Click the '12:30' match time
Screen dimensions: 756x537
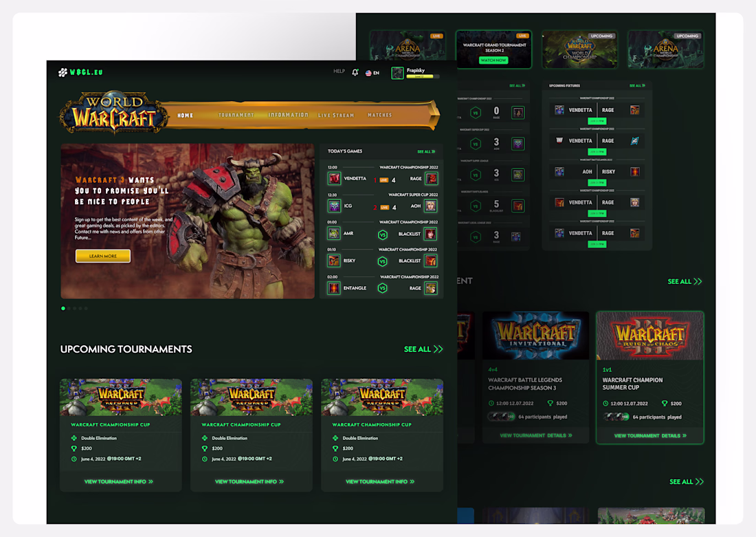tap(332, 195)
